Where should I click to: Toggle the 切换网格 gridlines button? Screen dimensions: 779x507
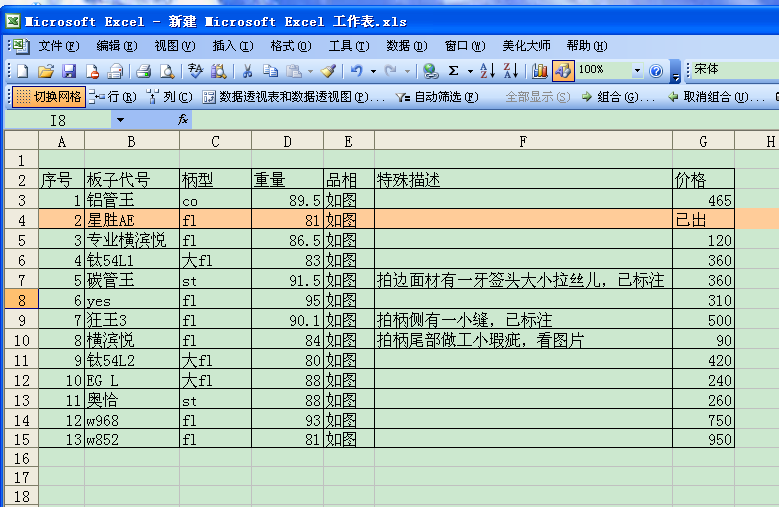point(48,97)
